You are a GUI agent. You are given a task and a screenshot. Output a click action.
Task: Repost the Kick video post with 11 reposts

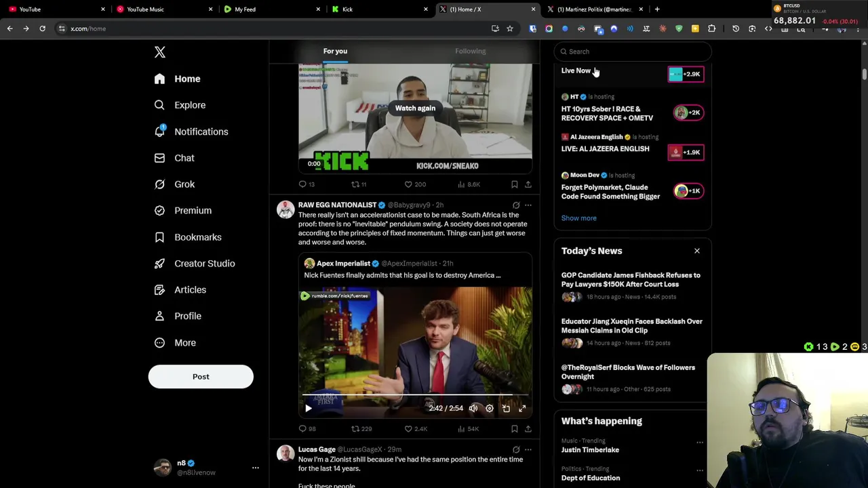(359, 184)
